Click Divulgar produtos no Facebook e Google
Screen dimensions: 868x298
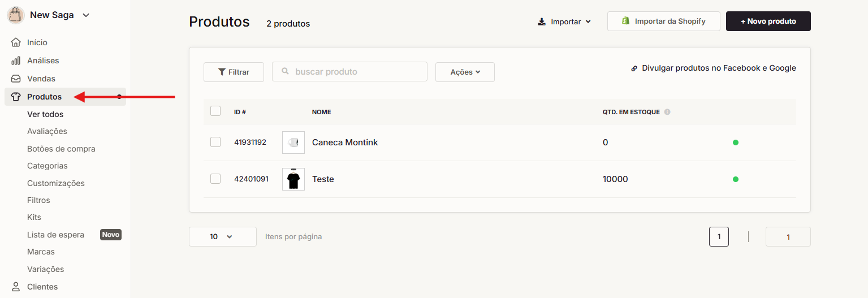(x=714, y=68)
